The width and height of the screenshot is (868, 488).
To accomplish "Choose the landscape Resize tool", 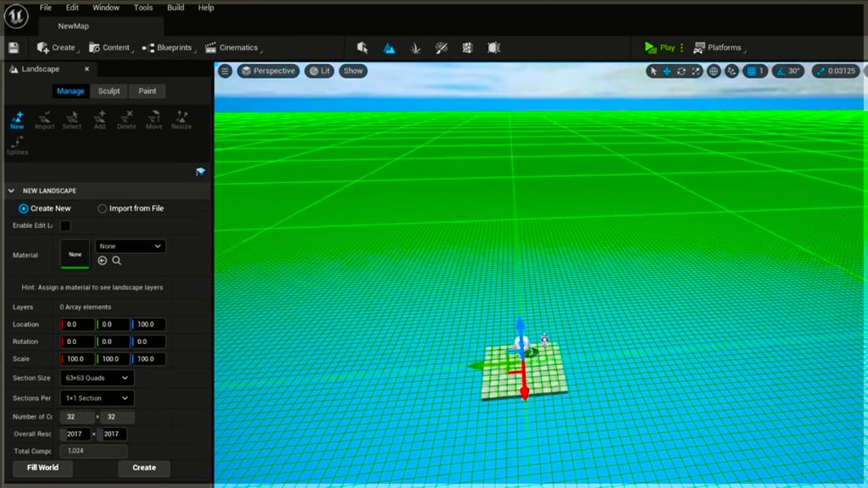I will pos(181,120).
